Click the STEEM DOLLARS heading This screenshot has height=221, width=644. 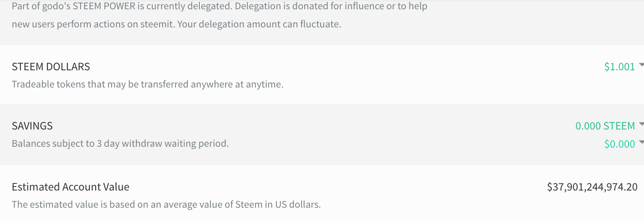point(50,67)
